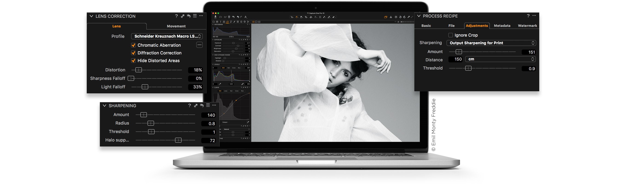Image resolution: width=644 pixels, height=184 pixels.
Task: Click the Distortion slider handle
Action: coord(138,70)
